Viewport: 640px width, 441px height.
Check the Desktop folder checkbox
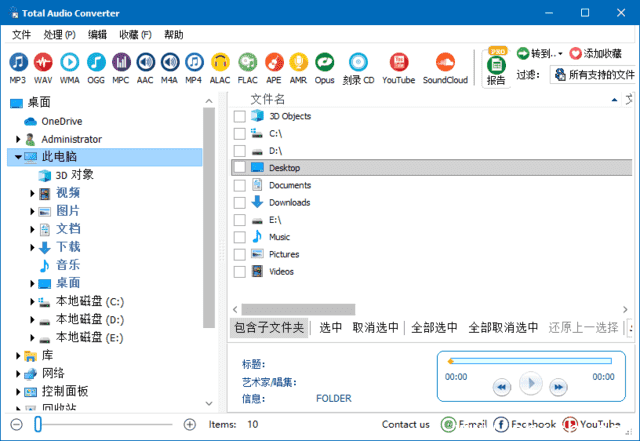pyautogui.click(x=239, y=168)
